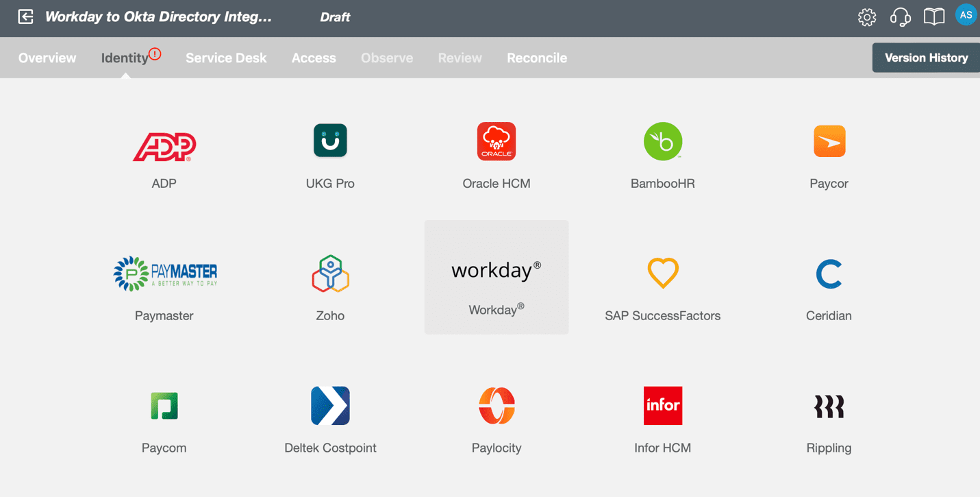980x497 pixels.
Task: Click the Infor HCM label
Action: [x=662, y=448]
